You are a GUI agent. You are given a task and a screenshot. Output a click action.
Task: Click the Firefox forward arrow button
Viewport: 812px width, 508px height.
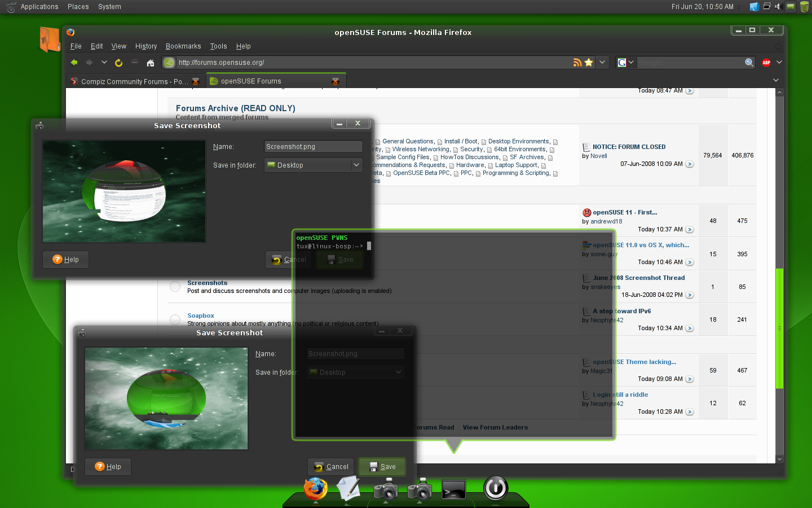pos(89,63)
